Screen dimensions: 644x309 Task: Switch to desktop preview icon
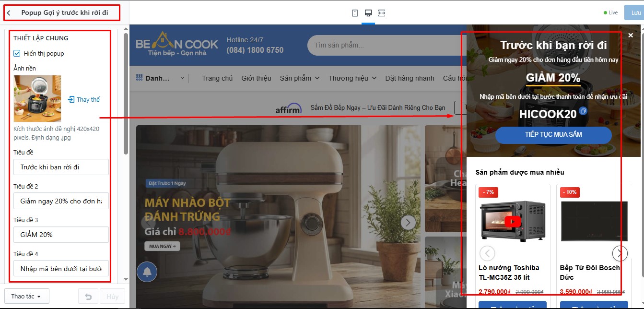tap(368, 13)
